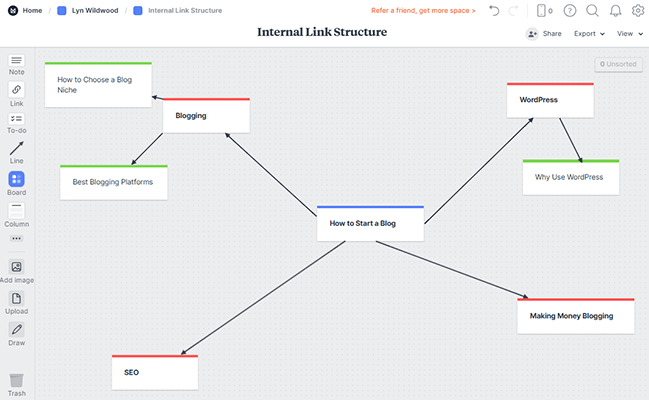
Task: Add a To-do list element
Action: click(x=16, y=121)
